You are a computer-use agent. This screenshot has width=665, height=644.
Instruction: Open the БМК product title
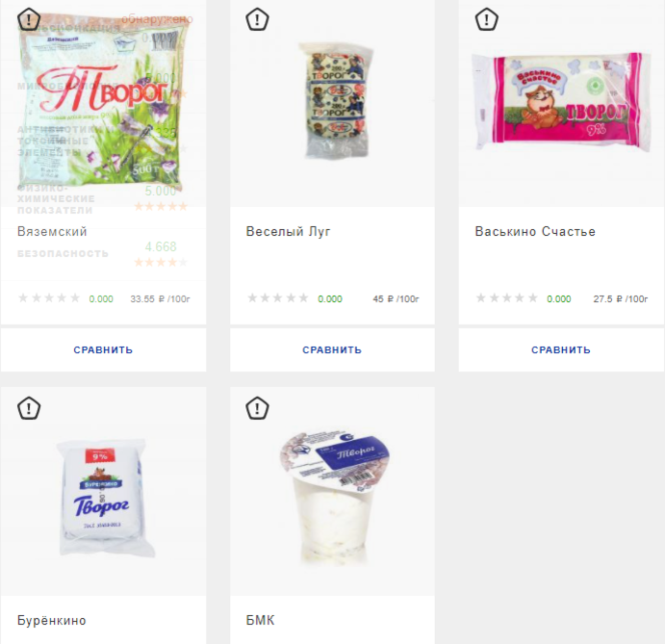[261, 621]
